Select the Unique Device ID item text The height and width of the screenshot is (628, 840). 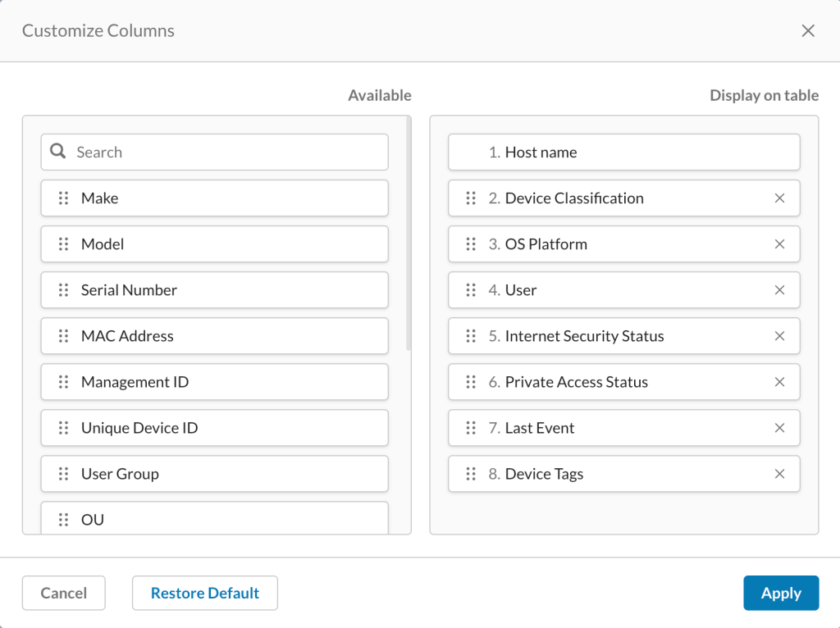[x=139, y=428]
